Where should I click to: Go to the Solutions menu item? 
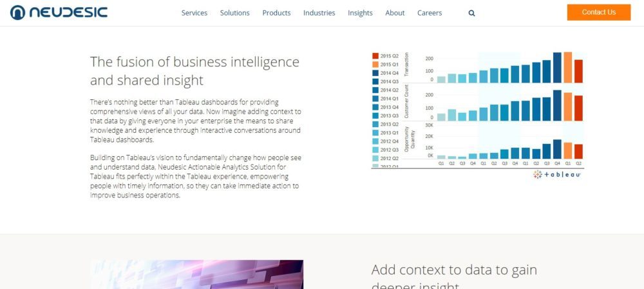click(234, 13)
